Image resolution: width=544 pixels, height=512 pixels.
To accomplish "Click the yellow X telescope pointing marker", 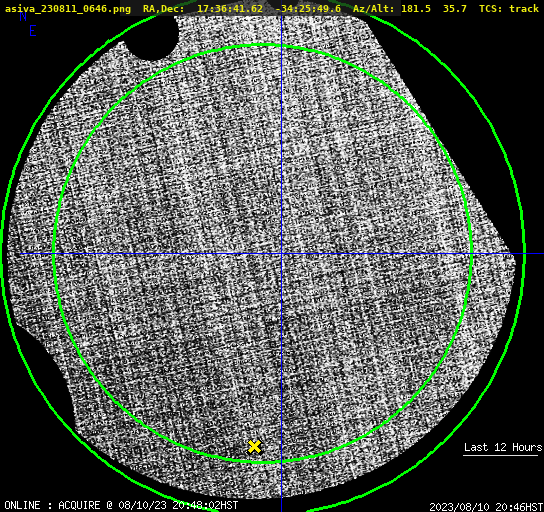I will point(254,446).
